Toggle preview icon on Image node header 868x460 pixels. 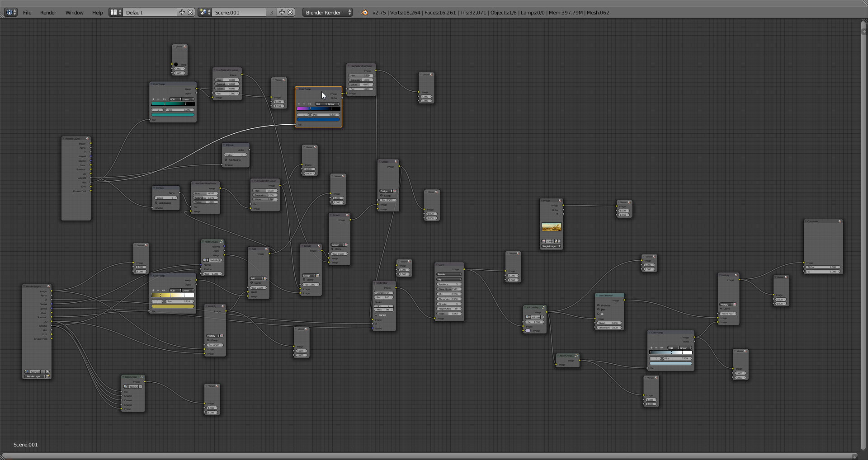(x=560, y=201)
